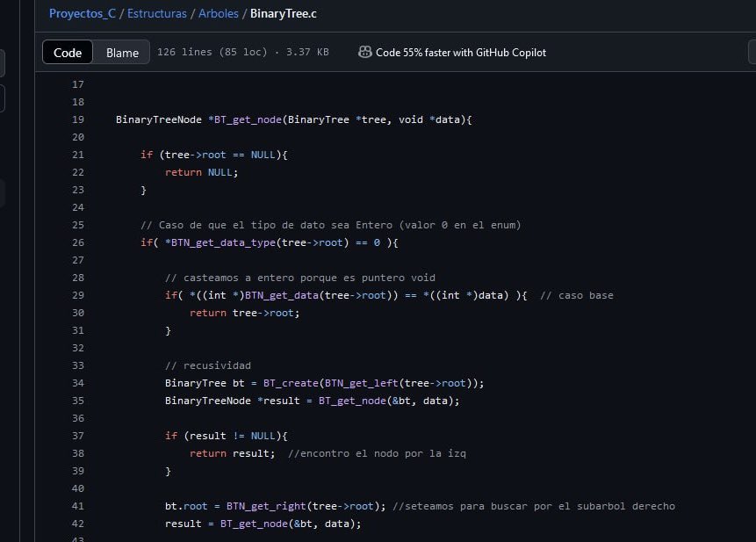Click the BT_get_node function name on line 19

pyautogui.click(x=248, y=119)
